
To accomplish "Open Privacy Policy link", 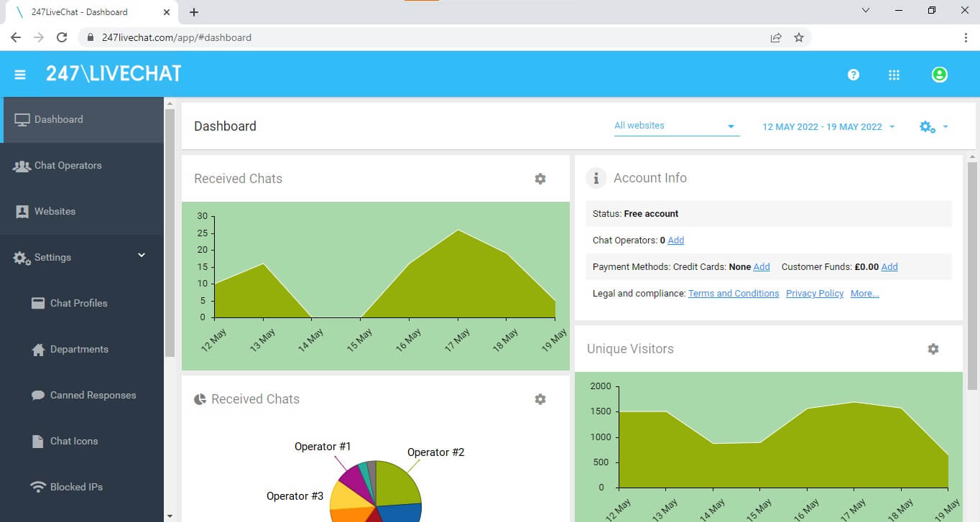I will pyautogui.click(x=815, y=294).
